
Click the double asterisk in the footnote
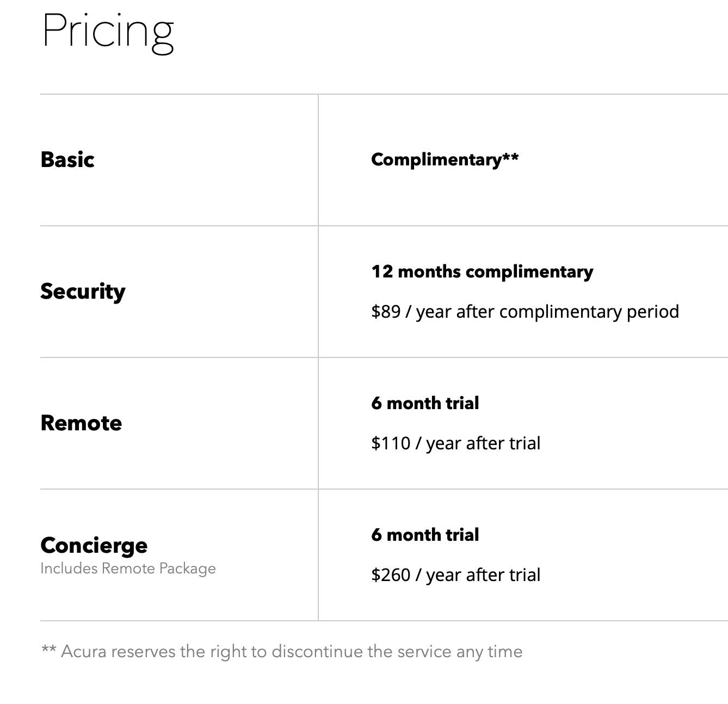49,650
